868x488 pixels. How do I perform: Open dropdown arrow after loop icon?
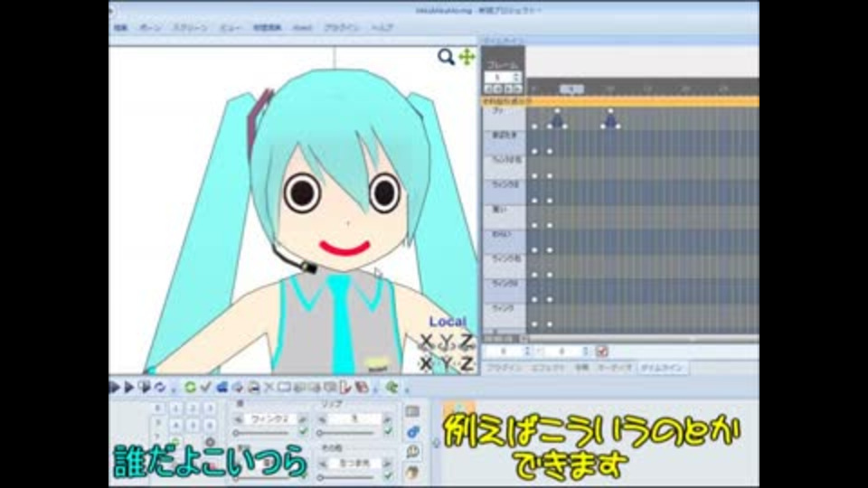(174, 389)
